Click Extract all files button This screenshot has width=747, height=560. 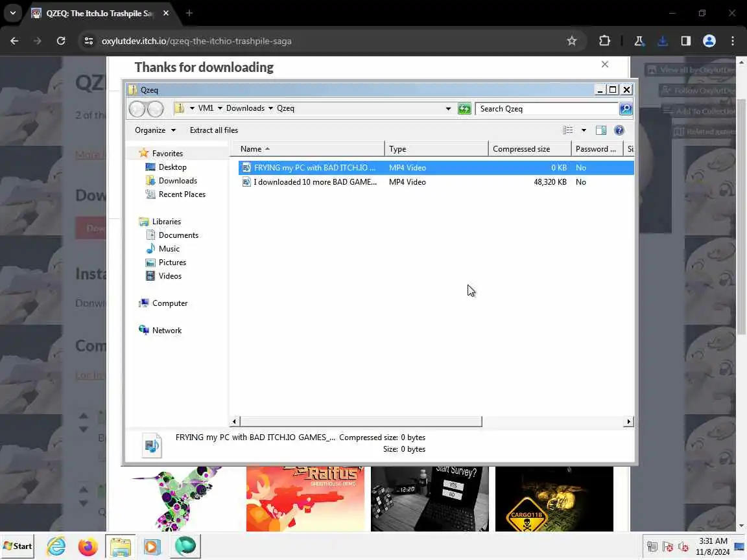click(x=214, y=130)
